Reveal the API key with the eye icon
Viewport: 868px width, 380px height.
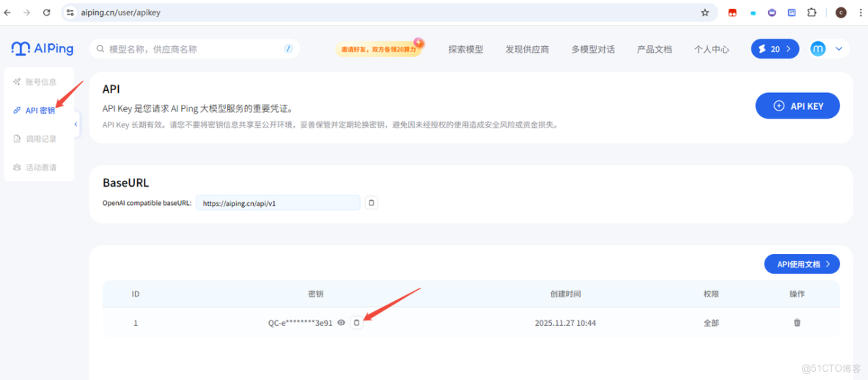[342, 322]
